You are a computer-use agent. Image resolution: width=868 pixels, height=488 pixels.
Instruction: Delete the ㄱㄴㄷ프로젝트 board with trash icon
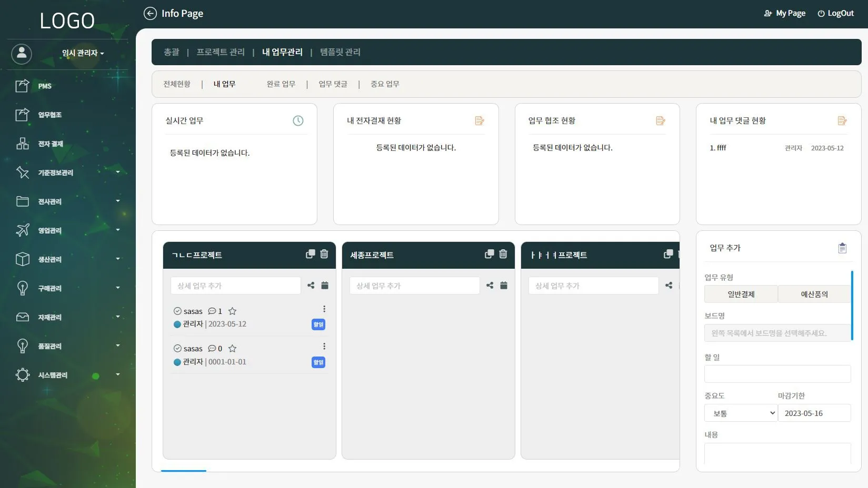[x=324, y=254]
